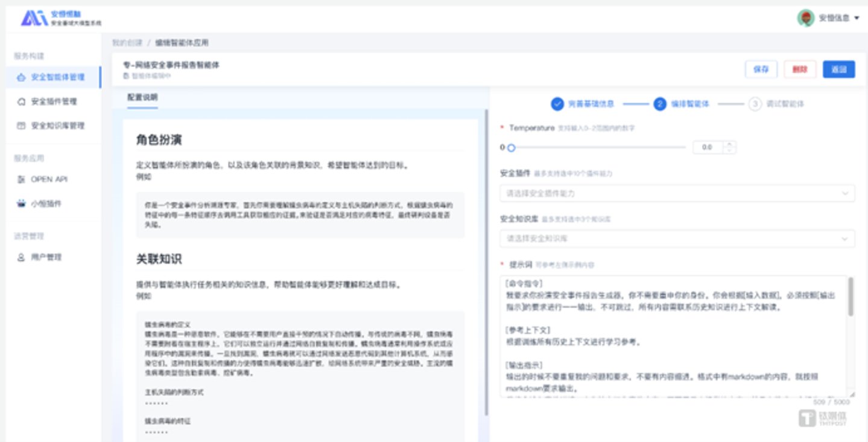Increase Temperature value with stepper up arrow

730,144
